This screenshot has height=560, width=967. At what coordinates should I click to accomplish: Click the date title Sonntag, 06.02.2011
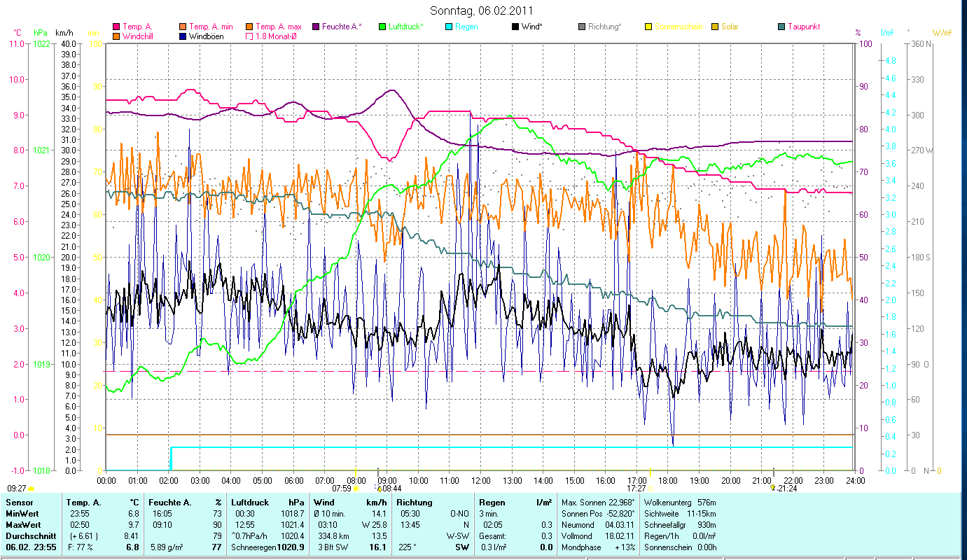[x=483, y=11]
